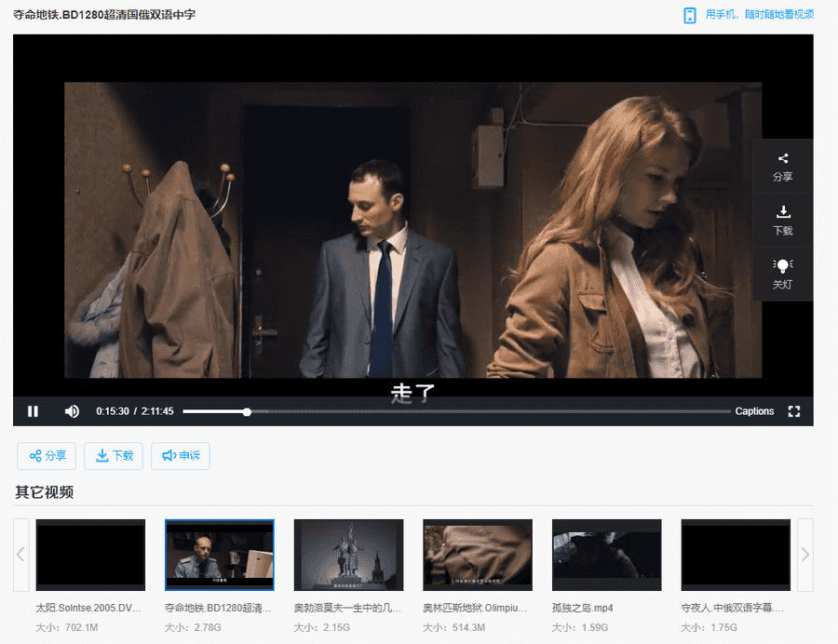Open the 太阳.Solntse.2005 video thumbnail

click(x=90, y=555)
